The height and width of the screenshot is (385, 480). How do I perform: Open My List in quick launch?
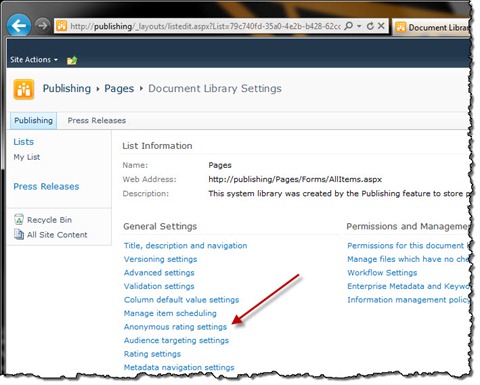coord(27,157)
